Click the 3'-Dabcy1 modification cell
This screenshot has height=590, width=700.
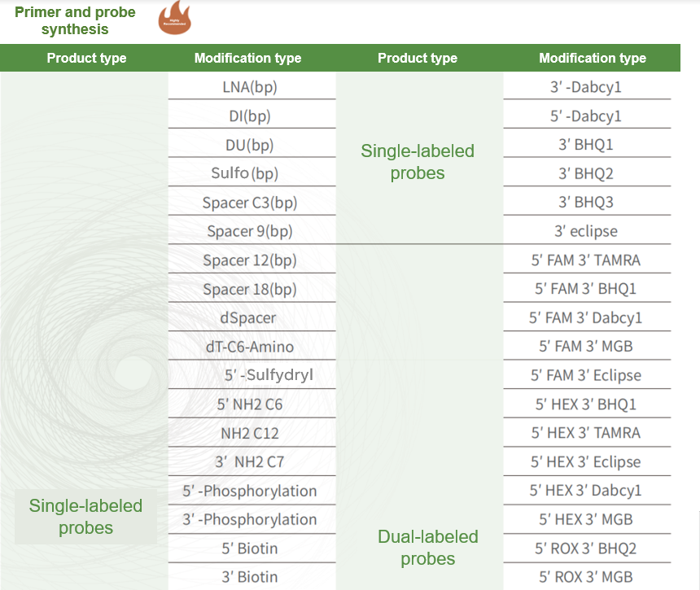click(x=587, y=86)
